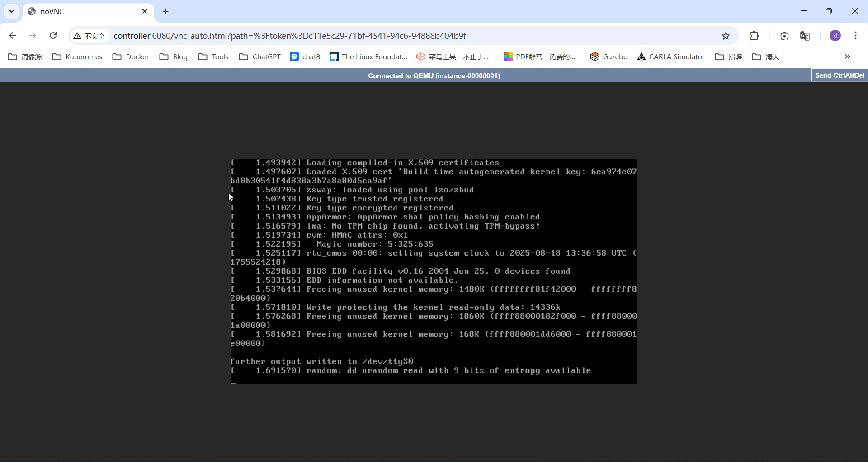Click the 'Magic number: 5:325:635' line

(x=332, y=244)
